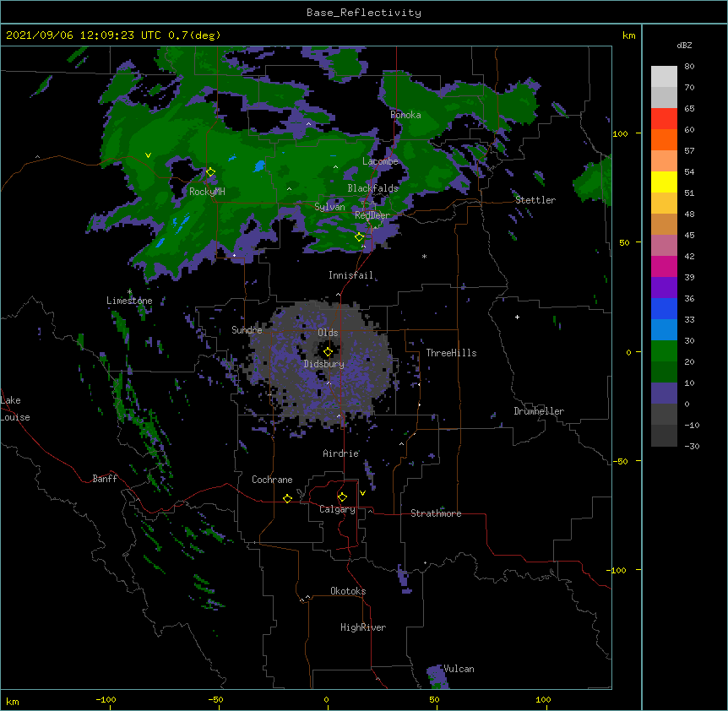The width and height of the screenshot is (728, 711).
Task: Click the light gray 70-80 dBZ legend swatch
Action: click(664, 77)
